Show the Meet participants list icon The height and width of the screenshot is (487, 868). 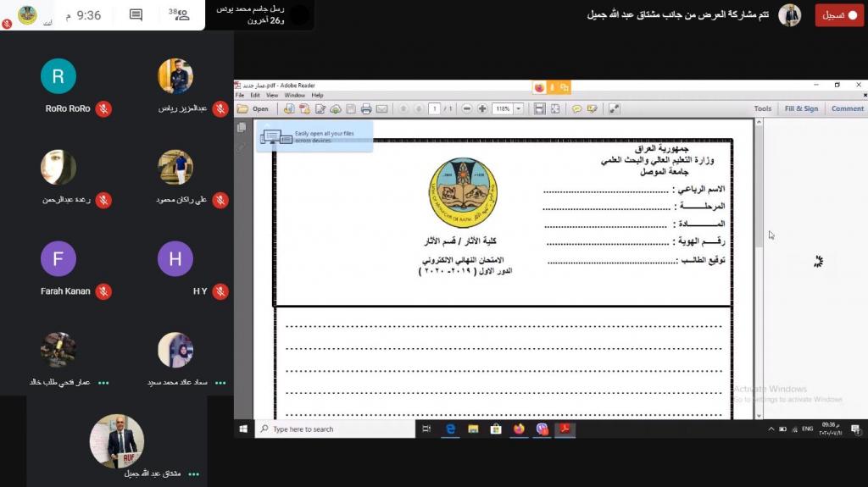coord(180,14)
